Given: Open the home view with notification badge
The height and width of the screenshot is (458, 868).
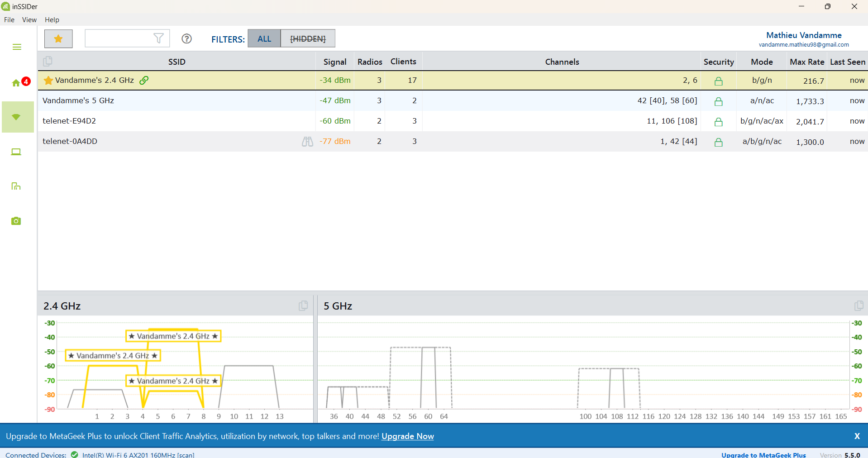Looking at the screenshot, I should [x=17, y=83].
